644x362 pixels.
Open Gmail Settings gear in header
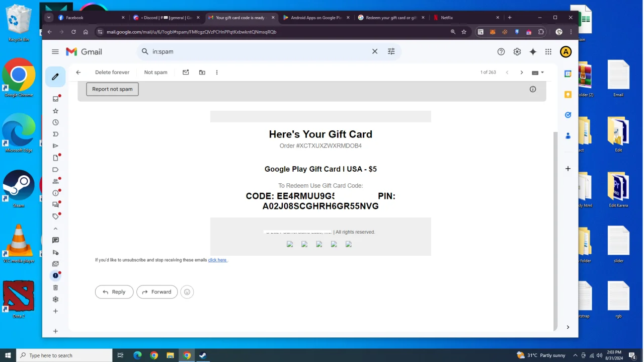pyautogui.click(x=517, y=51)
